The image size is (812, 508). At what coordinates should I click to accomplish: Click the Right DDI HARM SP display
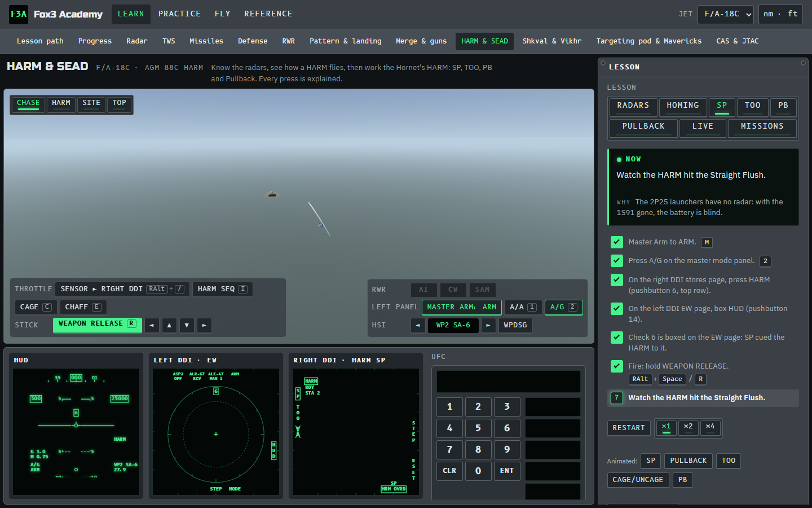(x=356, y=432)
